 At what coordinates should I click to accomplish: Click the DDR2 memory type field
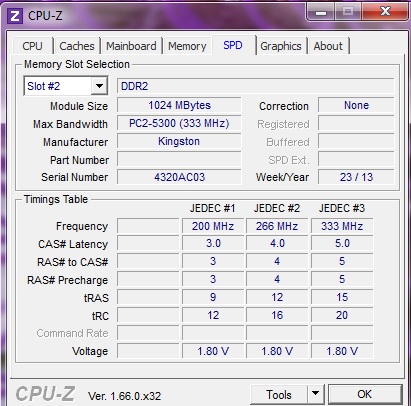tap(255, 86)
